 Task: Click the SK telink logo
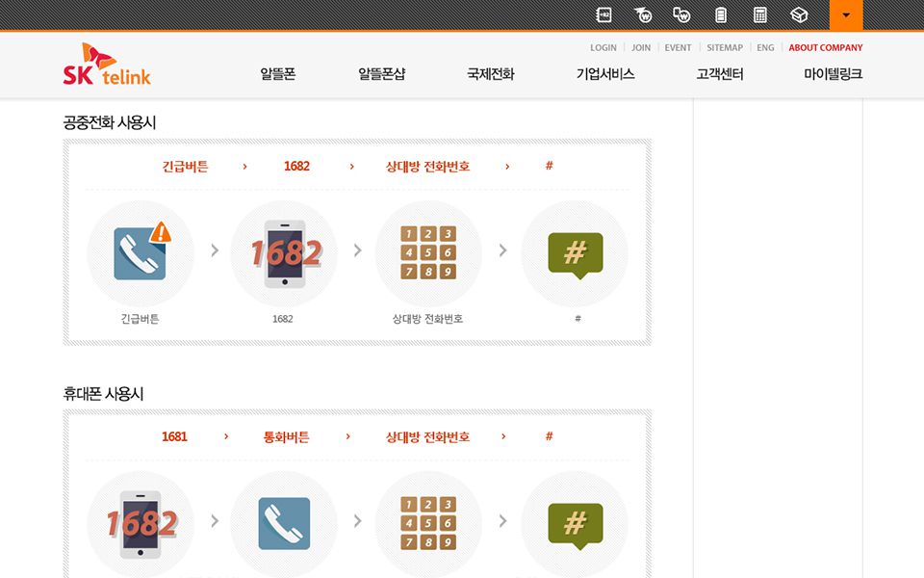pyautogui.click(x=107, y=65)
